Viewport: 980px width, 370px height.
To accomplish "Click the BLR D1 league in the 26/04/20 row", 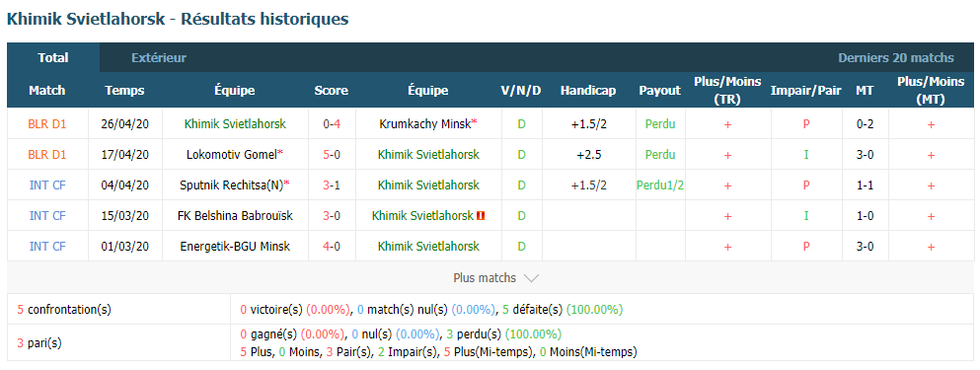I will click(46, 123).
